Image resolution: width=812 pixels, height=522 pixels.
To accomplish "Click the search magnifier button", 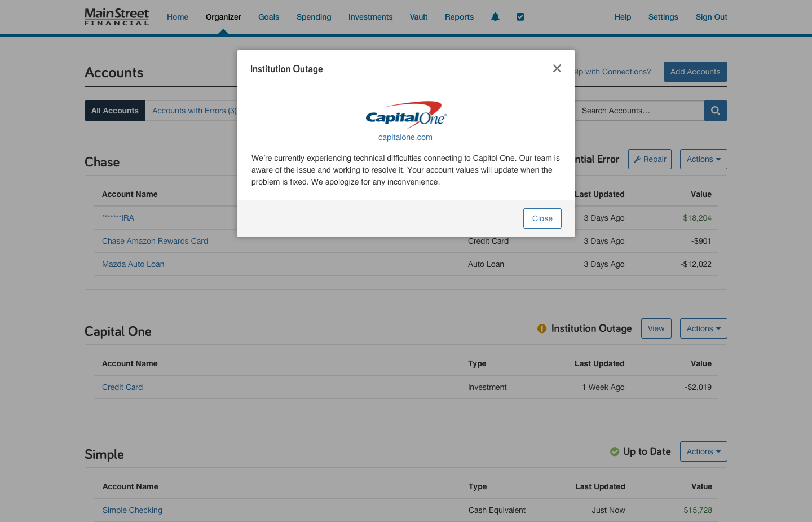I will pyautogui.click(x=716, y=111).
